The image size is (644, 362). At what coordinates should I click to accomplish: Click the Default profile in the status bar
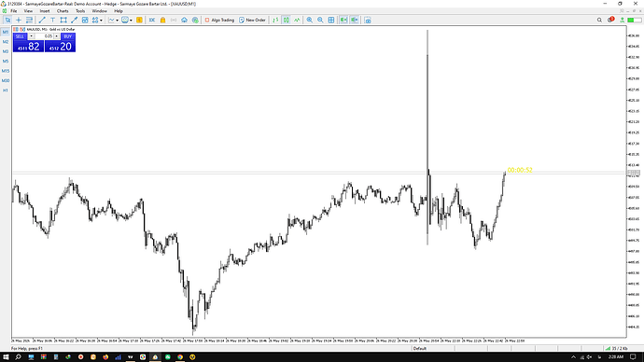(x=420, y=348)
